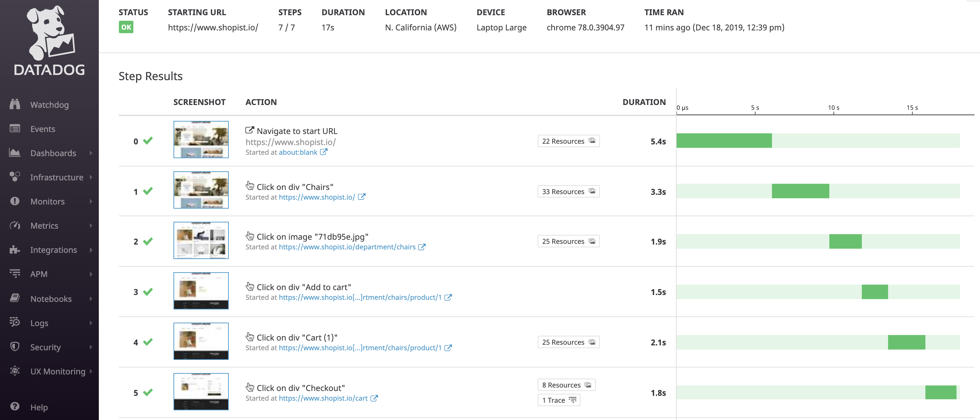Open external link icon beside about:blank

323,152
